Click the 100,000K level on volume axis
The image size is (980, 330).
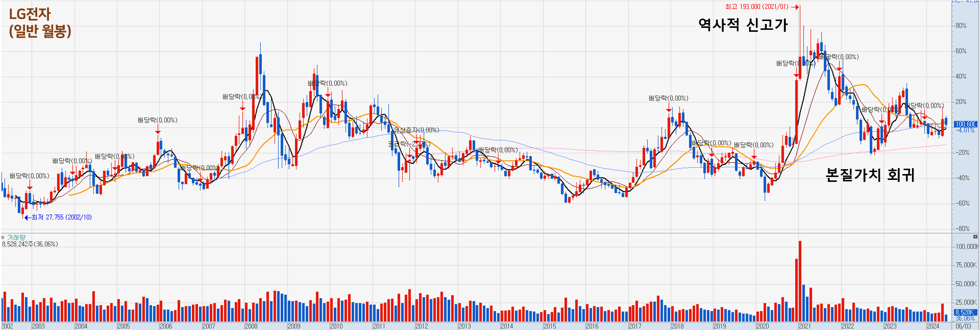(966, 247)
